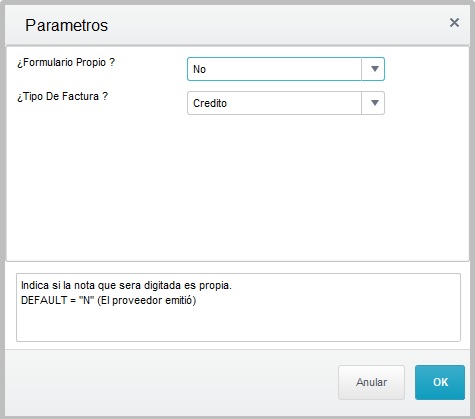This screenshot has width=475, height=419.
Task: Click the dialog header bar beside the Parametros title
Action: (277, 25)
